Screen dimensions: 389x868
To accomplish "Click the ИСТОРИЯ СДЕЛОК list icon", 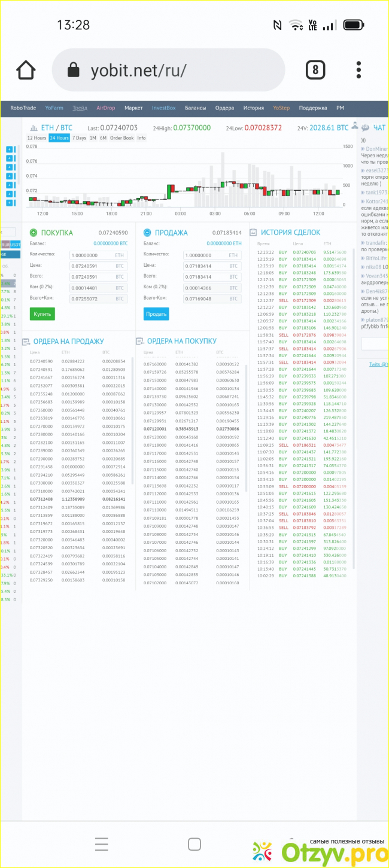I will coord(254,232).
